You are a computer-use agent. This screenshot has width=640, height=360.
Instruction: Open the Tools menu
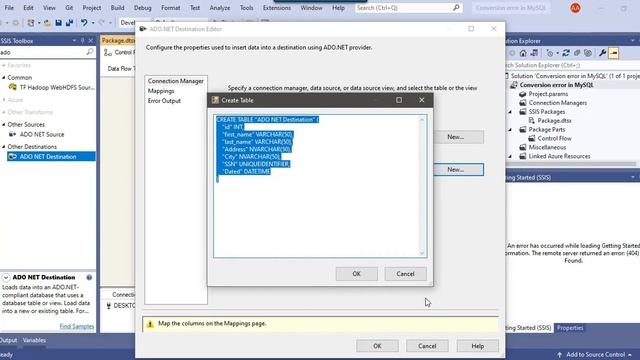(x=246, y=8)
